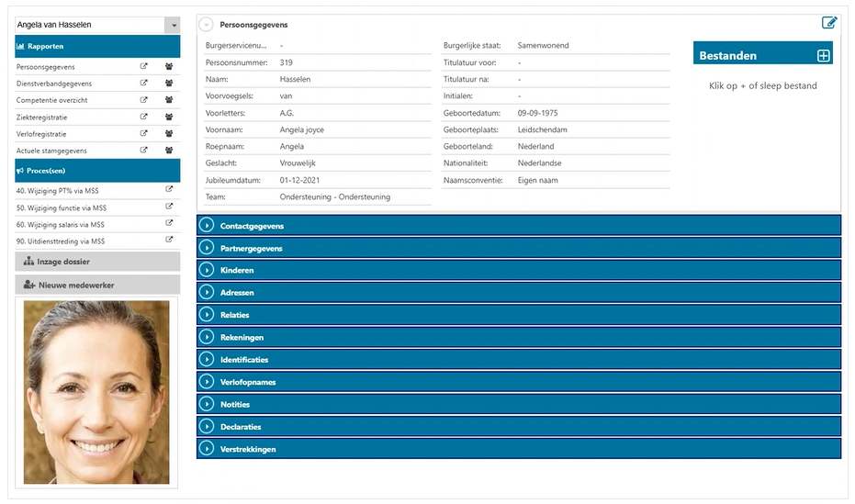Launch icon for 90. Uitdiensttreding via MSS
855x504 pixels.
point(169,241)
